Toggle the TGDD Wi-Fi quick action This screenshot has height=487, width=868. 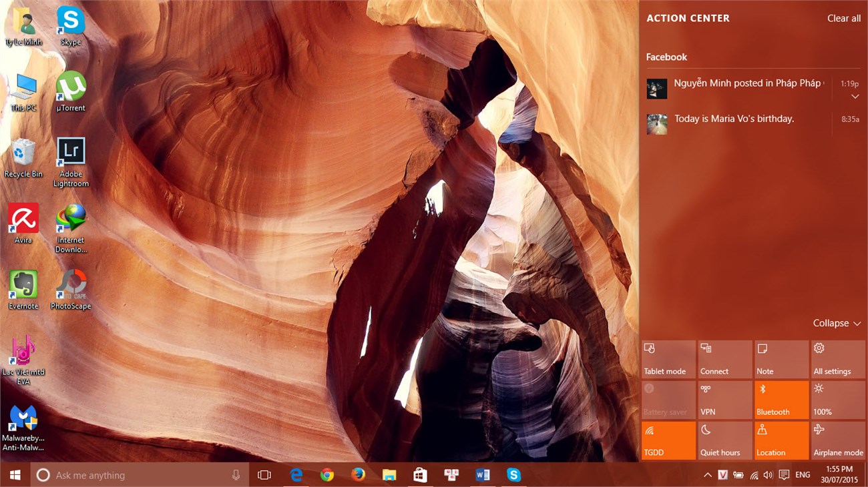point(669,441)
